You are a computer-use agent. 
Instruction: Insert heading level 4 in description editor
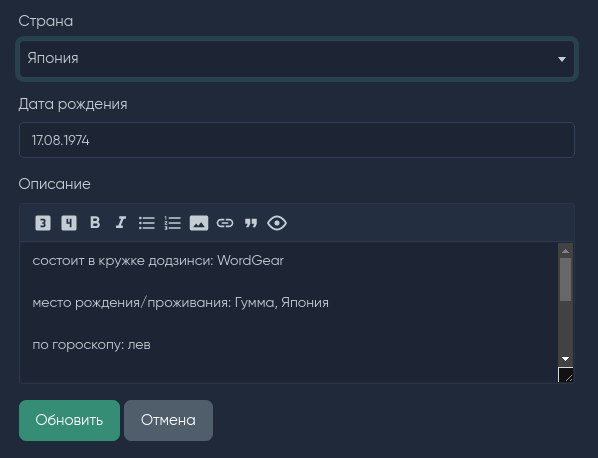69,223
